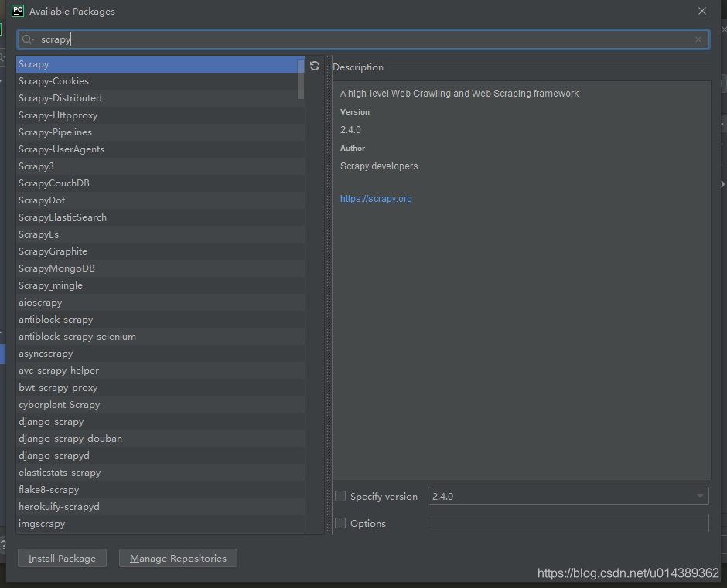Image resolution: width=727 pixels, height=588 pixels.
Task: Select Scrapy-UserAgents in the list
Action: 160,149
